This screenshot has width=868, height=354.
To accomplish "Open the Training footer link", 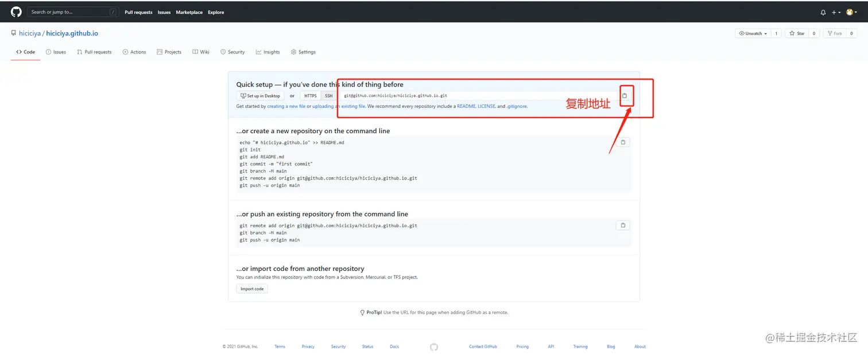I will tap(580, 347).
